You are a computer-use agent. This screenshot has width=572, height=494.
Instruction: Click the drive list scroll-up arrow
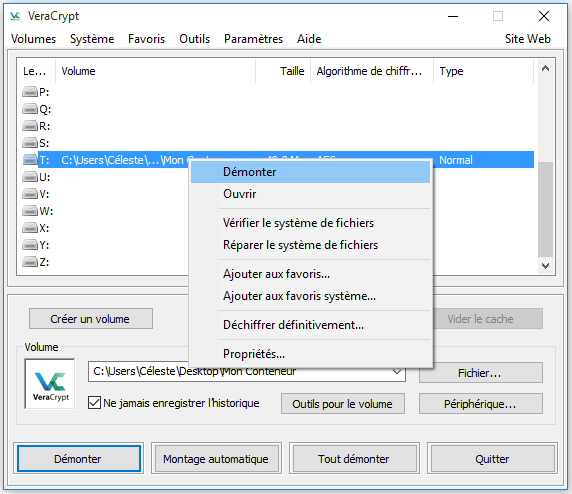(545, 68)
